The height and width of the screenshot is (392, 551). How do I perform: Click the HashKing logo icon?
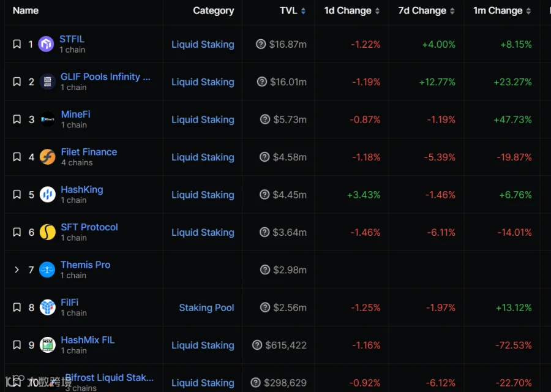click(47, 194)
